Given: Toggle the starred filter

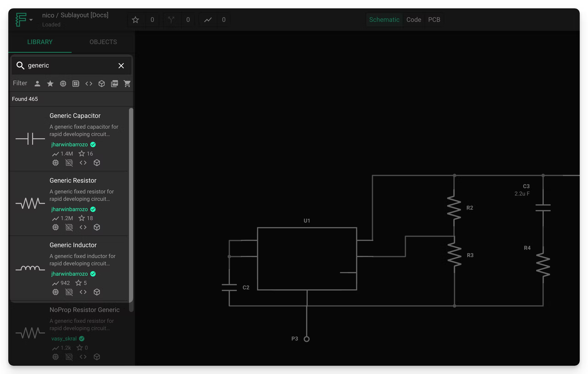Looking at the screenshot, I should pos(50,84).
